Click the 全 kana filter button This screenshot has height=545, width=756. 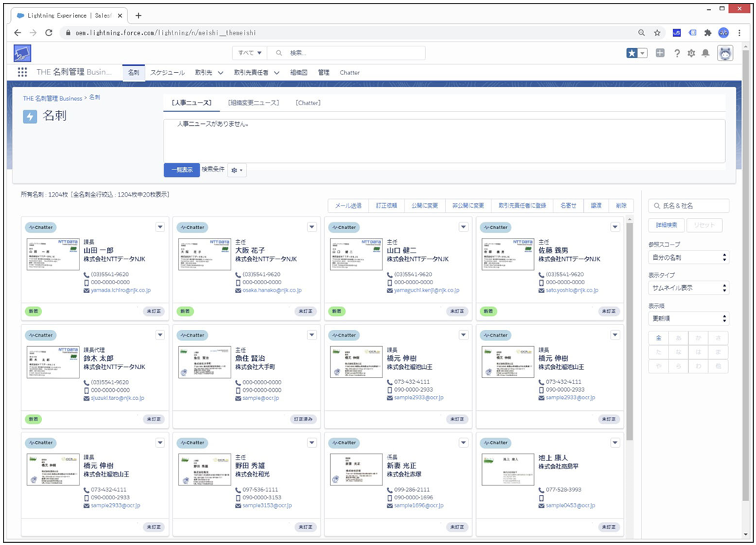(659, 338)
